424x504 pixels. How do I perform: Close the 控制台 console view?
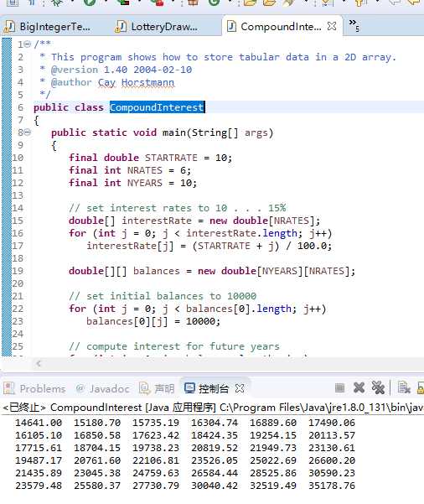tap(240, 388)
